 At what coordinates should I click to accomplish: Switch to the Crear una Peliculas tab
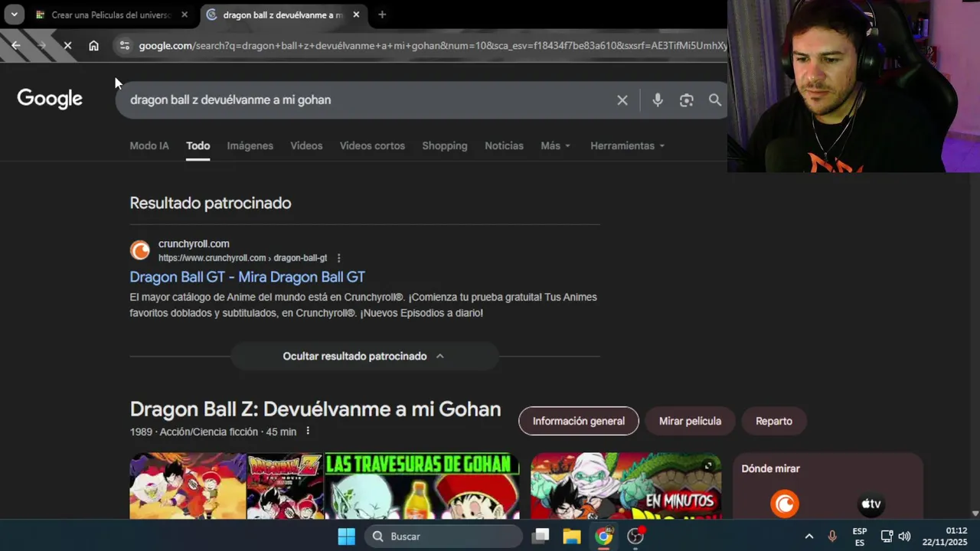112,15
